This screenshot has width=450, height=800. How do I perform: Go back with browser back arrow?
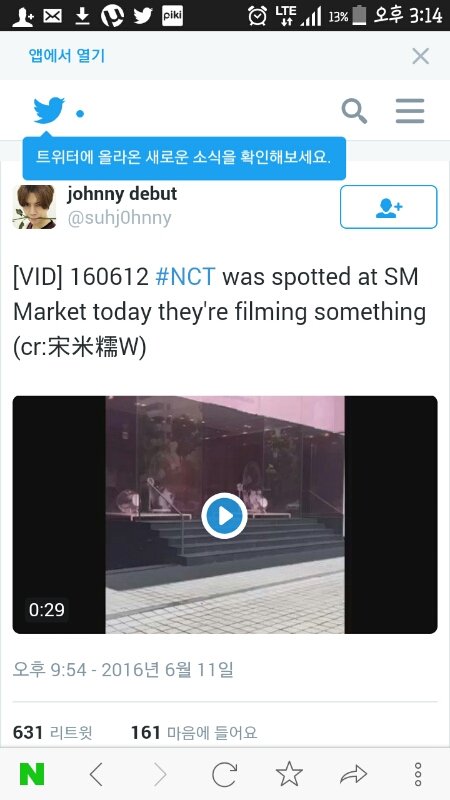(x=96, y=774)
